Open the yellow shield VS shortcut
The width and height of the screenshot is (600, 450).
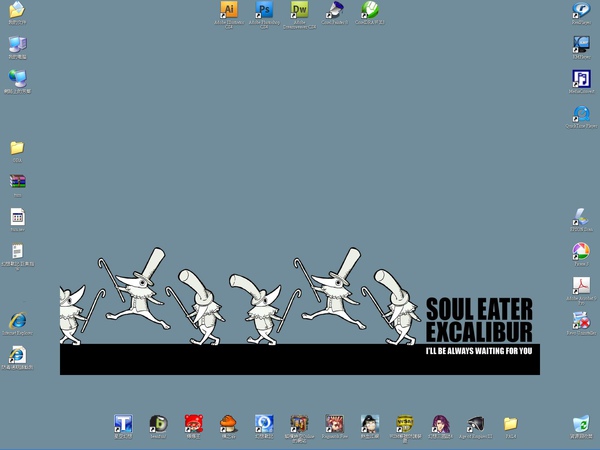(405, 424)
